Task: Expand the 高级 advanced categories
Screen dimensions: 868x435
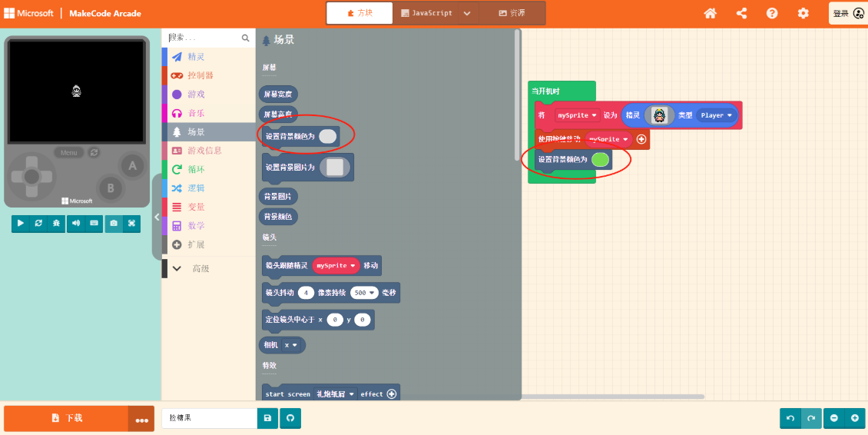Action: [200, 268]
